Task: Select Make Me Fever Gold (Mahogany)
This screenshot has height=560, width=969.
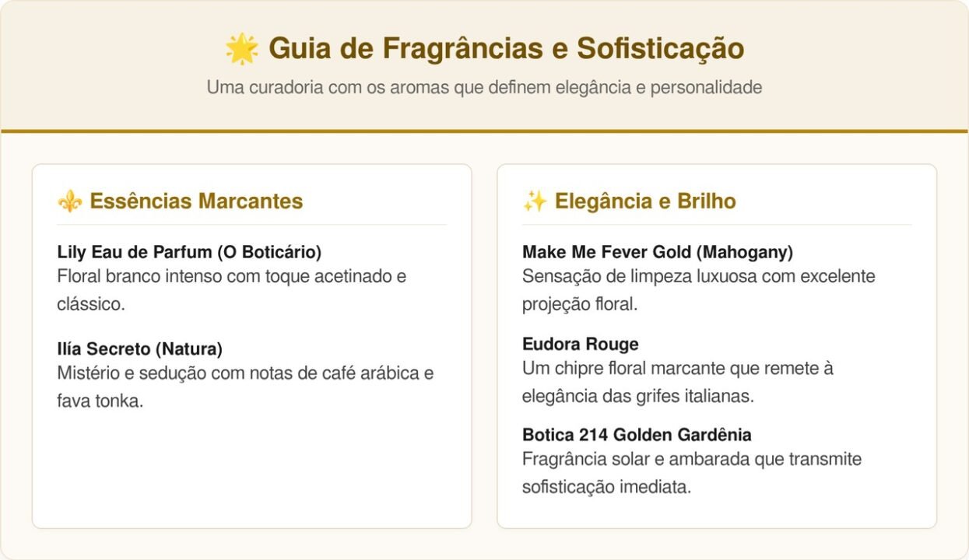Action: coord(658,252)
